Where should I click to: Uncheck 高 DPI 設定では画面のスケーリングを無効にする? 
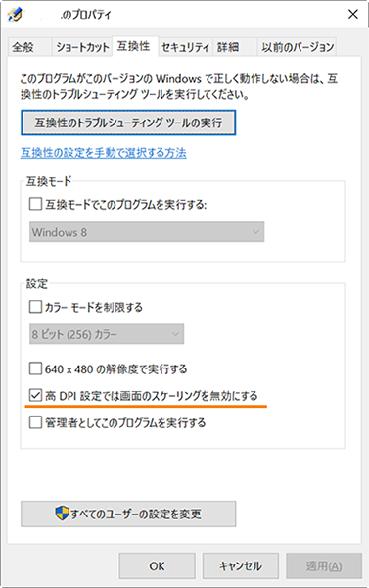tap(35, 395)
